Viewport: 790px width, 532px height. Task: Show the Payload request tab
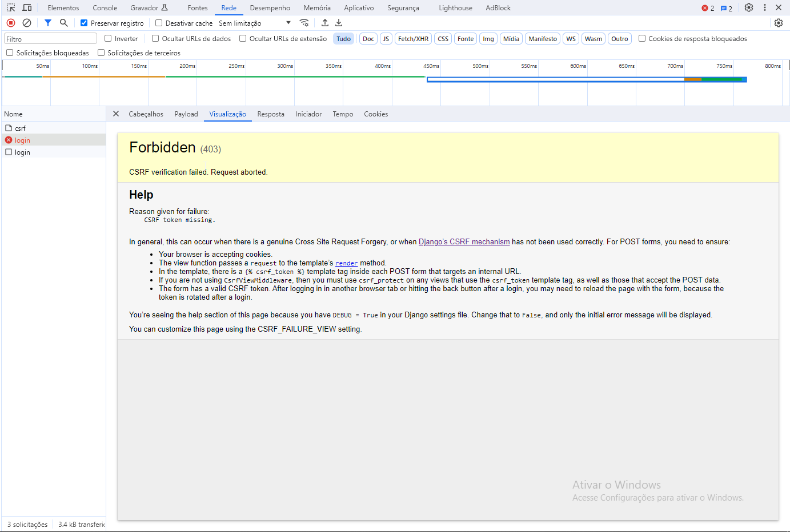point(186,114)
